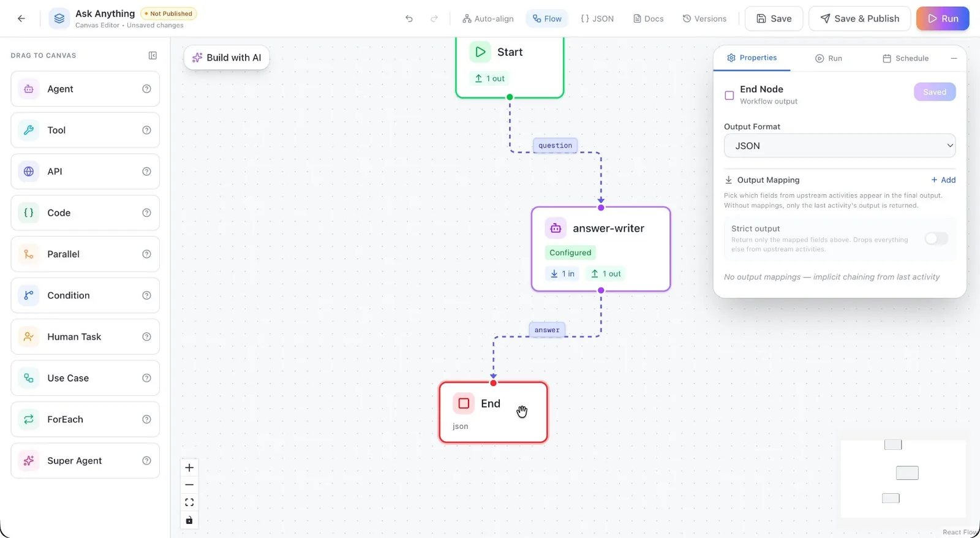The image size is (980, 538).
Task: Open the Versions history
Action: [704, 18]
